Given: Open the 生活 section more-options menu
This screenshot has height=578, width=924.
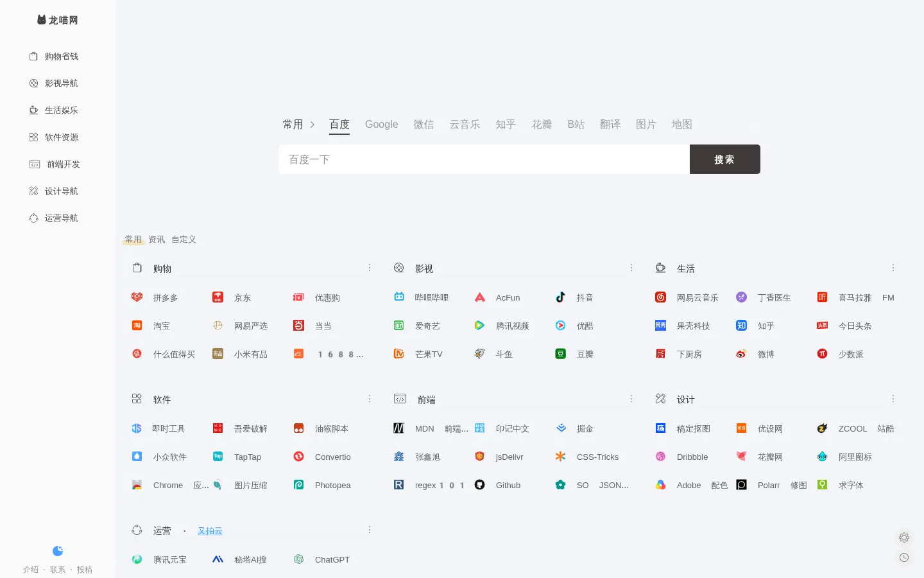Looking at the screenshot, I should point(893,268).
